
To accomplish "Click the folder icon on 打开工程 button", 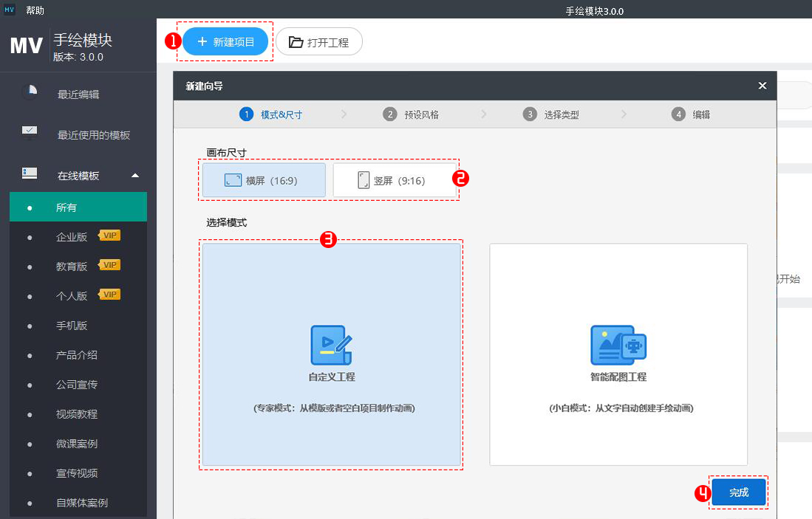I will (296, 42).
